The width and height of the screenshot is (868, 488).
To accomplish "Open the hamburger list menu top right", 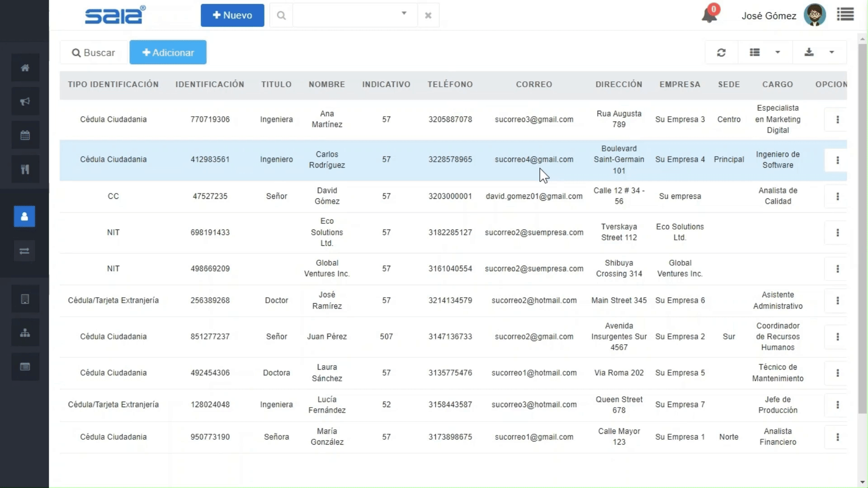I will click(845, 15).
